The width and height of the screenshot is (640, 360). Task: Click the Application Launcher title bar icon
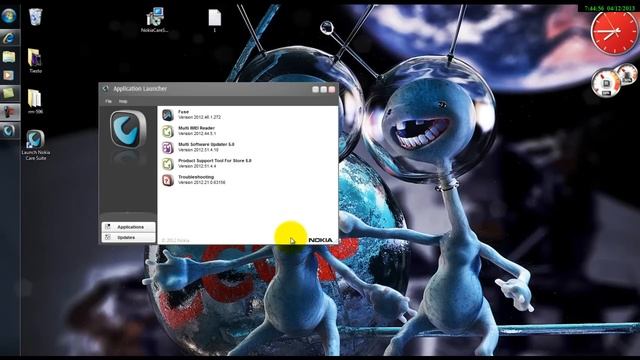point(106,89)
